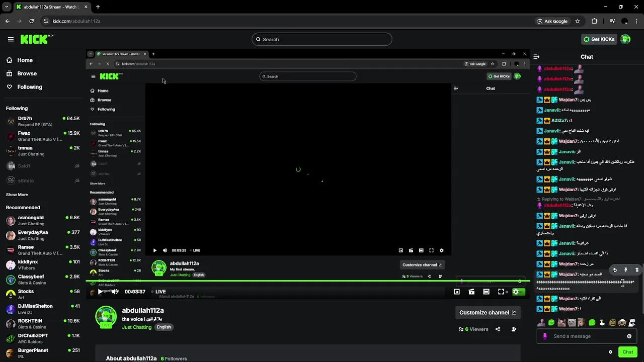This screenshot has height=362, width=644.
Task: Open chat settings gear next to the Chat button
Action: coord(610,352)
